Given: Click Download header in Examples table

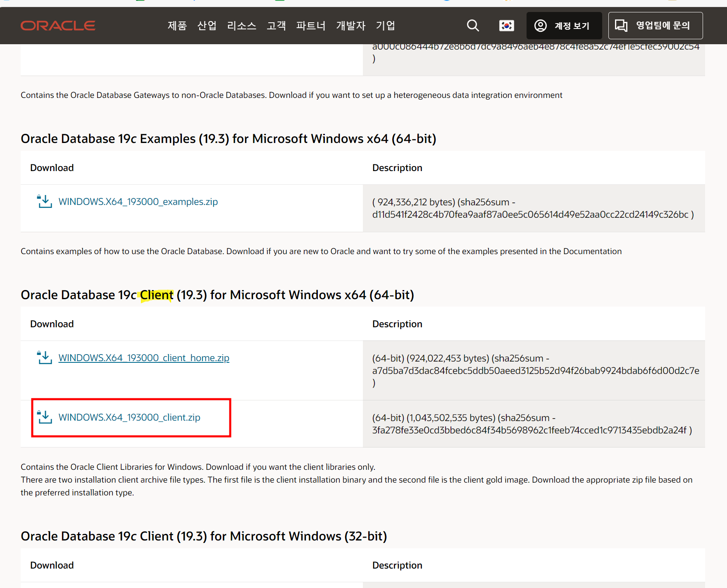Looking at the screenshot, I should (x=52, y=168).
